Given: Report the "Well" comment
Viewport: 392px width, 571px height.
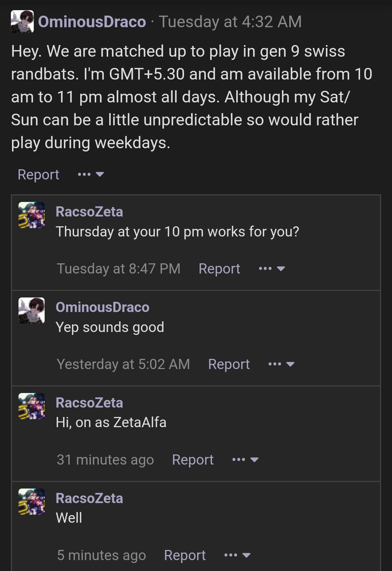Looking at the screenshot, I should coord(185,555).
